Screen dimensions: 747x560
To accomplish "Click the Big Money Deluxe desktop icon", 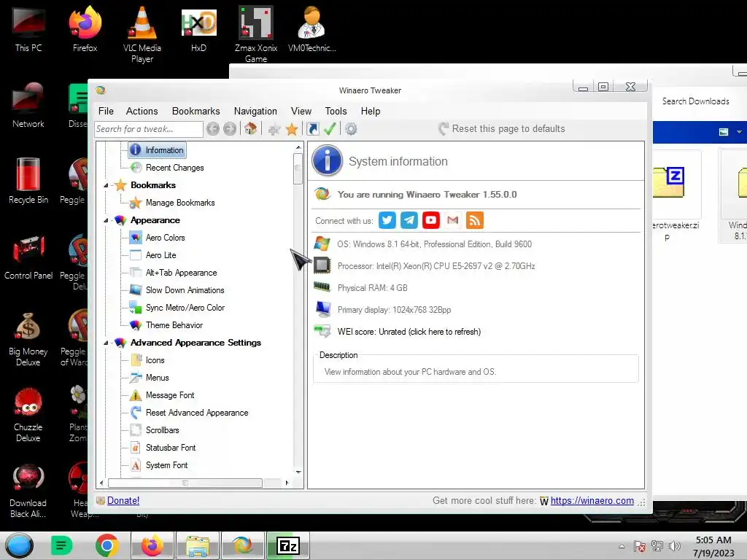I will click(x=28, y=338).
